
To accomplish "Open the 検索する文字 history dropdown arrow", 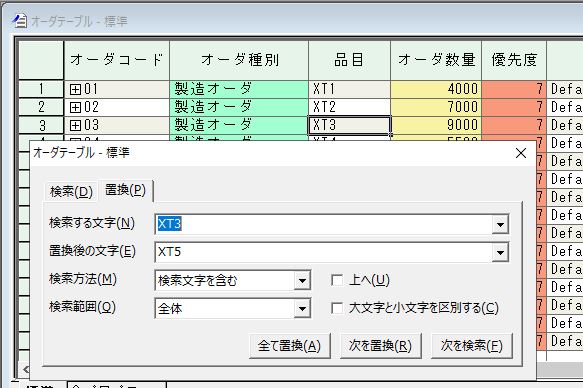I will [x=500, y=224].
